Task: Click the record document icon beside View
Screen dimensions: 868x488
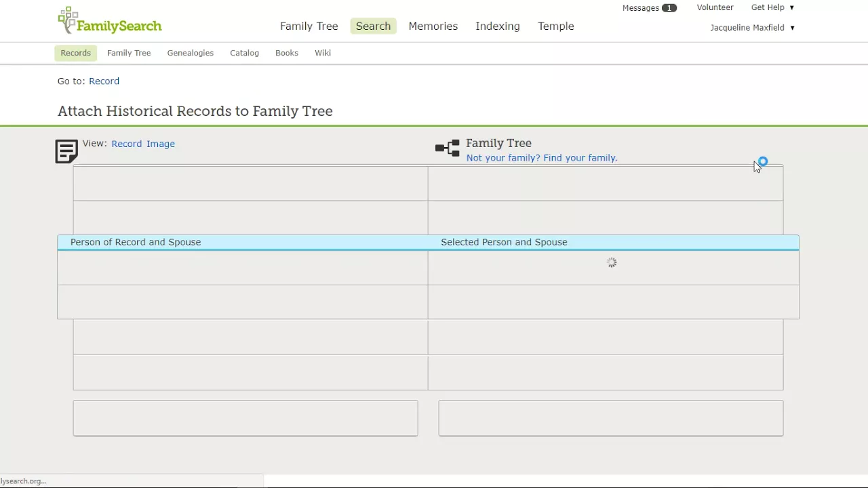Action: tap(66, 151)
